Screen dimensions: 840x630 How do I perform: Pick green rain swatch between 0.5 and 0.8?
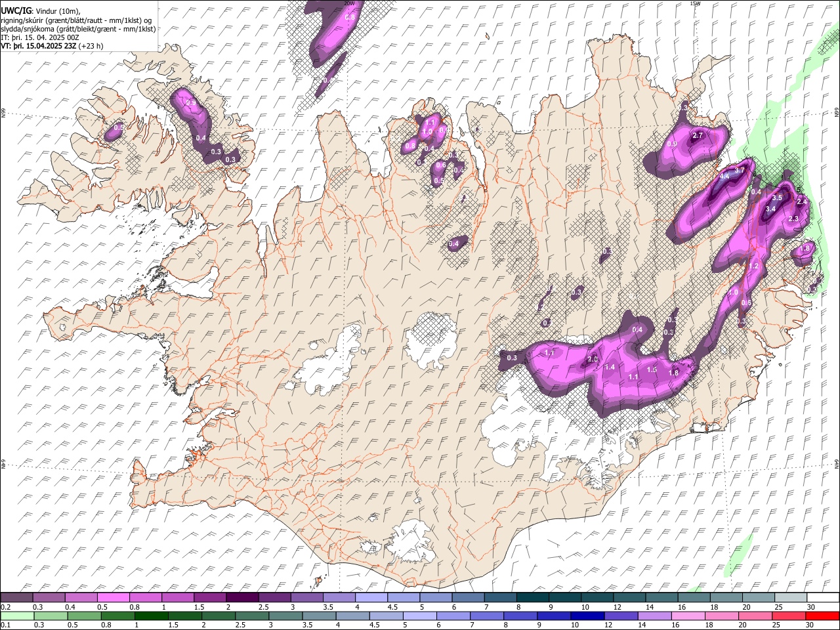[85, 616]
